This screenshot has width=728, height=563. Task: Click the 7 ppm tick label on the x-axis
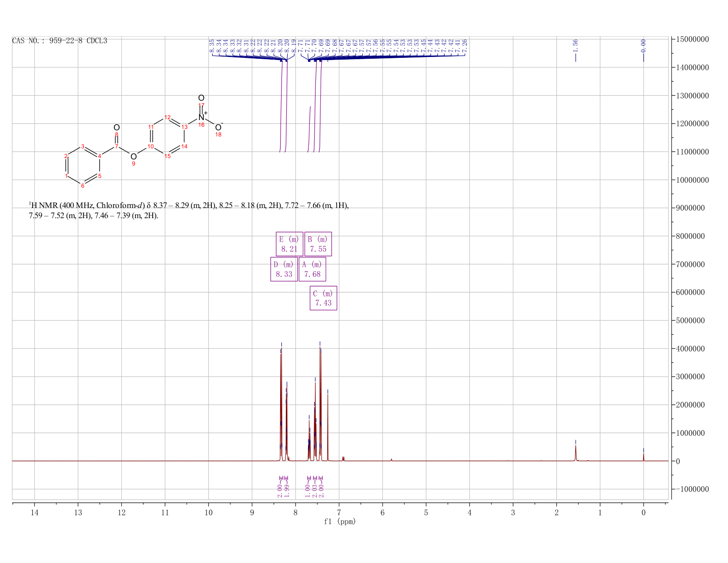click(339, 513)
